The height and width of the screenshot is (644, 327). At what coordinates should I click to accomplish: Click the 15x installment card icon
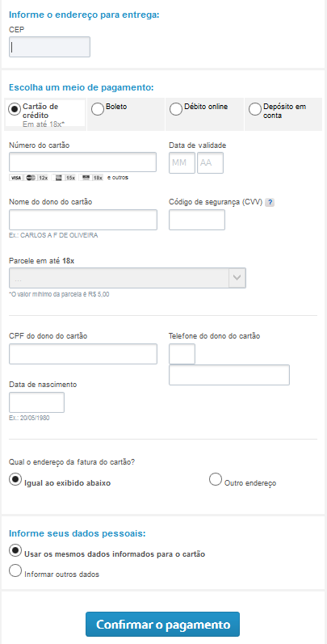pos(65,178)
